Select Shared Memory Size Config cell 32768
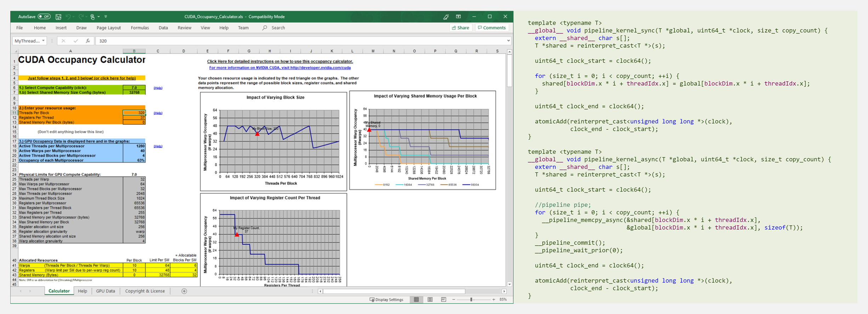 pyautogui.click(x=134, y=92)
